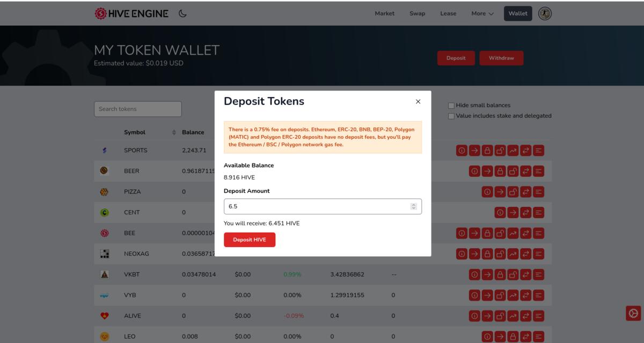Navigate to the Lease page
This screenshot has width=644, height=343.
(448, 13)
